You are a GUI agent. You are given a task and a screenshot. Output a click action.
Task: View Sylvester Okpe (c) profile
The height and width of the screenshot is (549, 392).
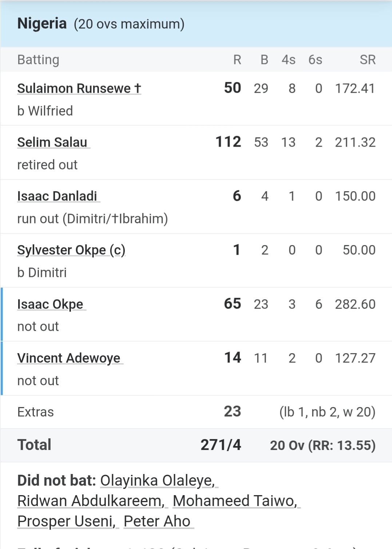(71, 250)
